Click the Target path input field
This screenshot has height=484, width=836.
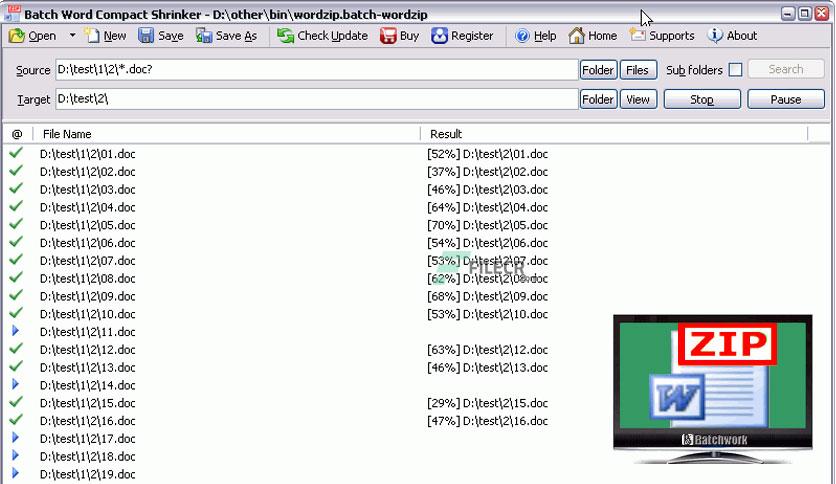pyautogui.click(x=315, y=100)
